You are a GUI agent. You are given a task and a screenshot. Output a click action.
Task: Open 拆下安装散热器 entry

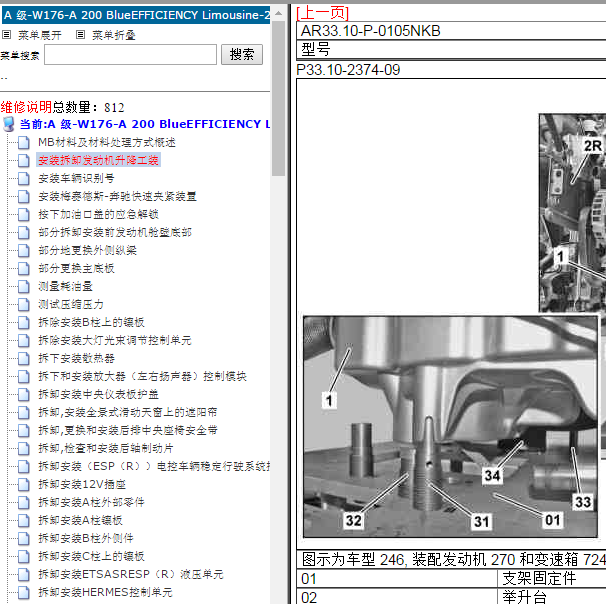pyautogui.click(x=76, y=359)
